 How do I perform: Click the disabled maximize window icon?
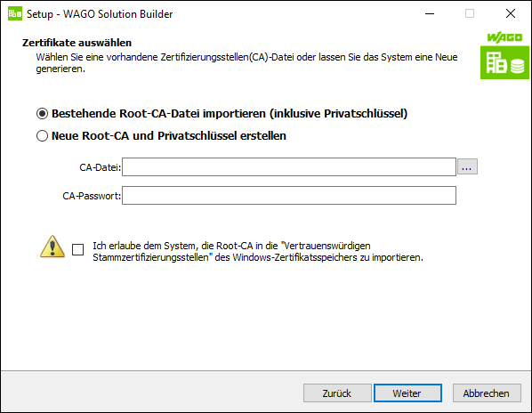(470, 14)
